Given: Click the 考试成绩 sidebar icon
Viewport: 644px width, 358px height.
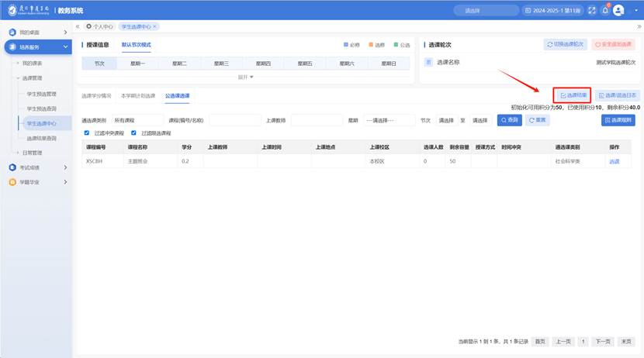Looking at the screenshot, I should coord(12,167).
